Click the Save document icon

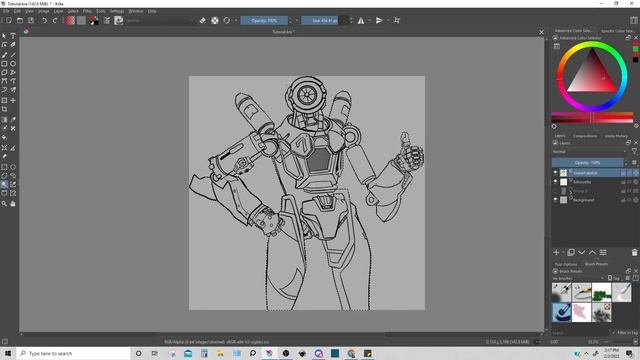31,20
